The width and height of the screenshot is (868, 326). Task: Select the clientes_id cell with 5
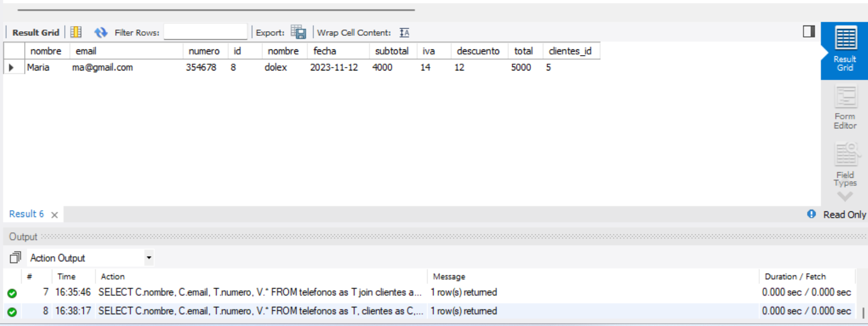[x=571, y=68]
